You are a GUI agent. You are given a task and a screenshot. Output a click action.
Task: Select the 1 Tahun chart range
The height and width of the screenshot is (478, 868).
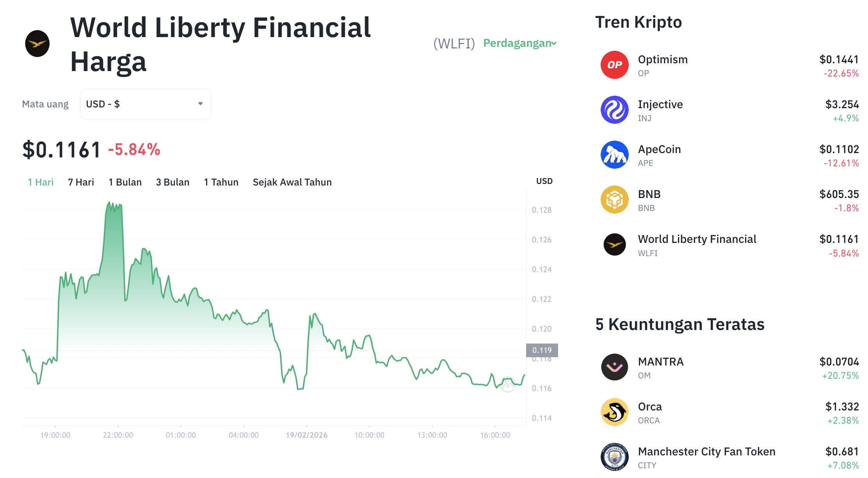(x=221, y=182)
